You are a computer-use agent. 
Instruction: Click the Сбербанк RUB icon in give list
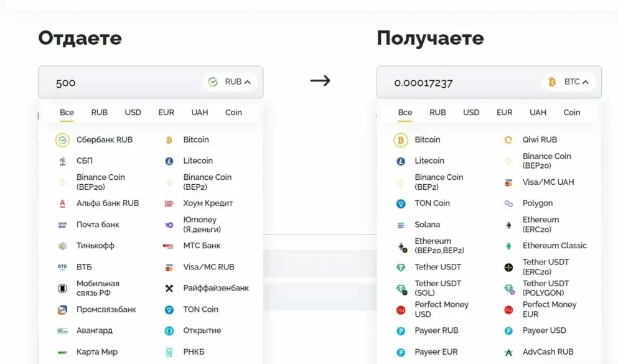62,140
